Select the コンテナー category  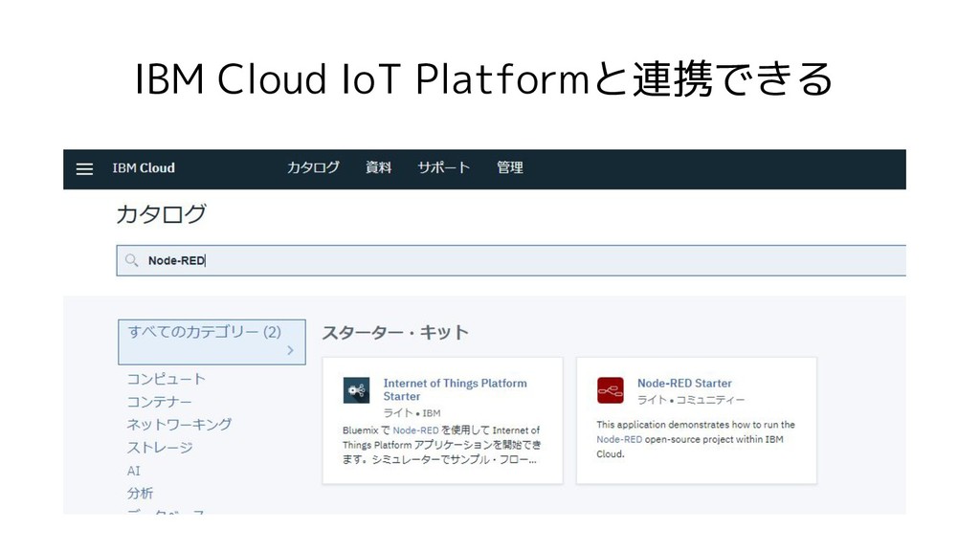click(160, 402)
